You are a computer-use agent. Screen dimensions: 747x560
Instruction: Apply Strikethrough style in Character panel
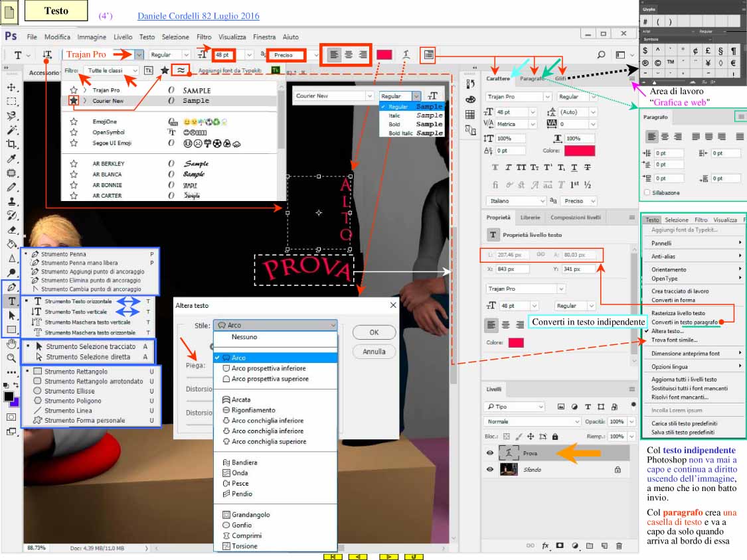pyautogui.click(x=588, y=168)
